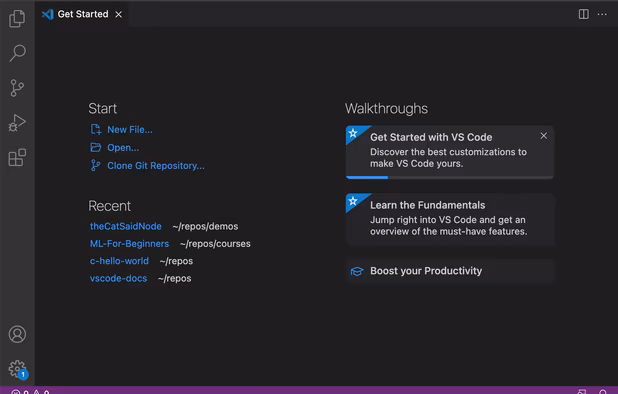Screen dimensions: 618x394
Task: Click the Start heading
Action: point(102,108)
